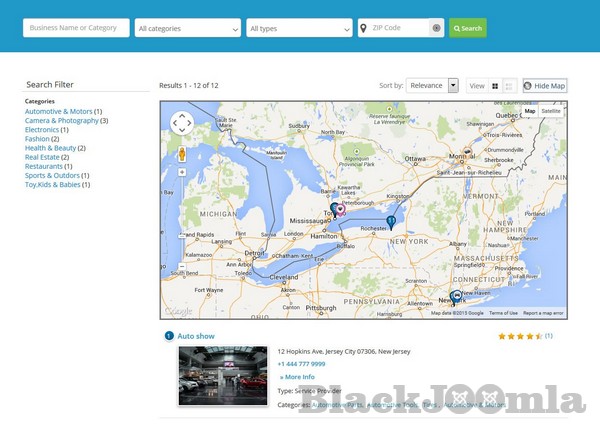
Task: Switch map to Satellite view
Action: coord(551,111)
